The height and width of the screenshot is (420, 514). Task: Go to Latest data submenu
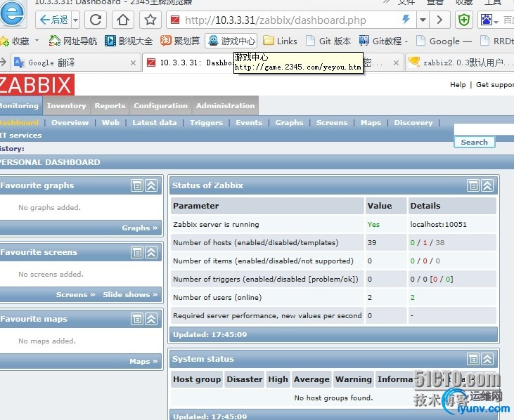[x=155, y=123]
